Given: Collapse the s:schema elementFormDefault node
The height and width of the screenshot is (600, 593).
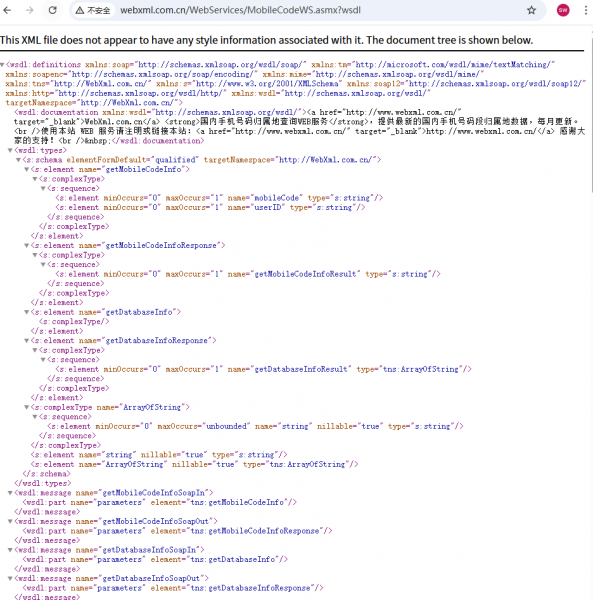Looking at the screenshot, I should coord(18,160).
